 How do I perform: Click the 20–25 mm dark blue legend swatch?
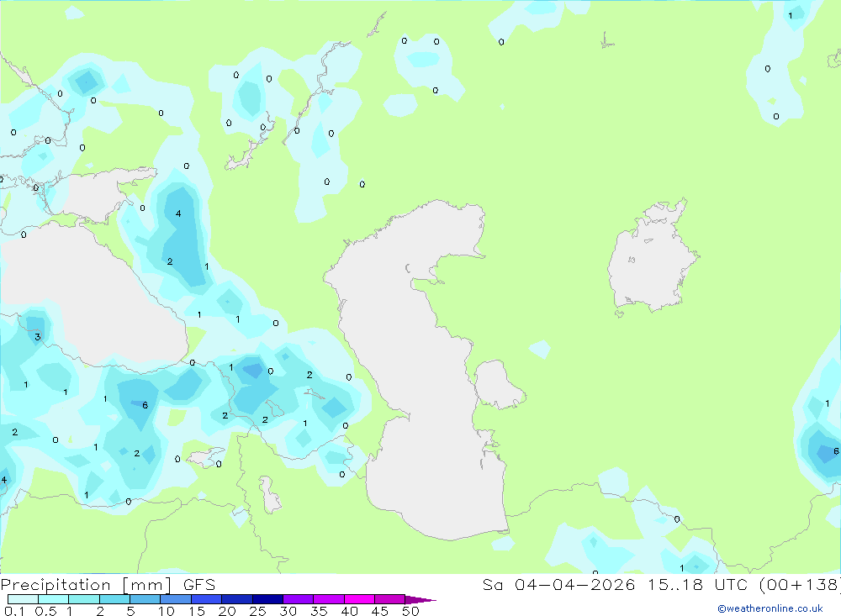click(237, 599)
